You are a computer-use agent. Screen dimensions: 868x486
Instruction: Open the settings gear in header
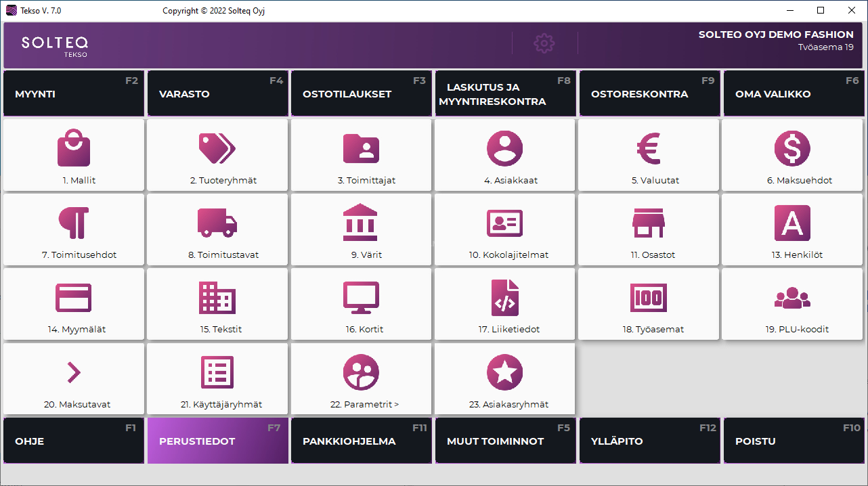544,43
